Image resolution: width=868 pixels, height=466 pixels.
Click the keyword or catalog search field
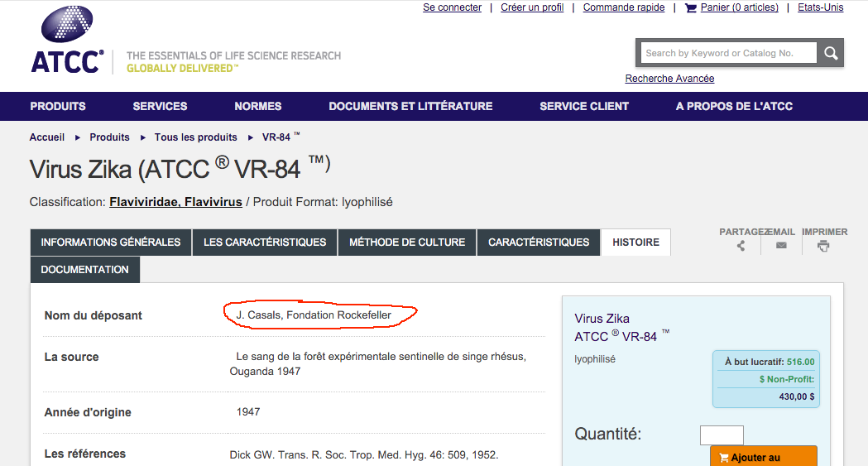coord(728,53)
